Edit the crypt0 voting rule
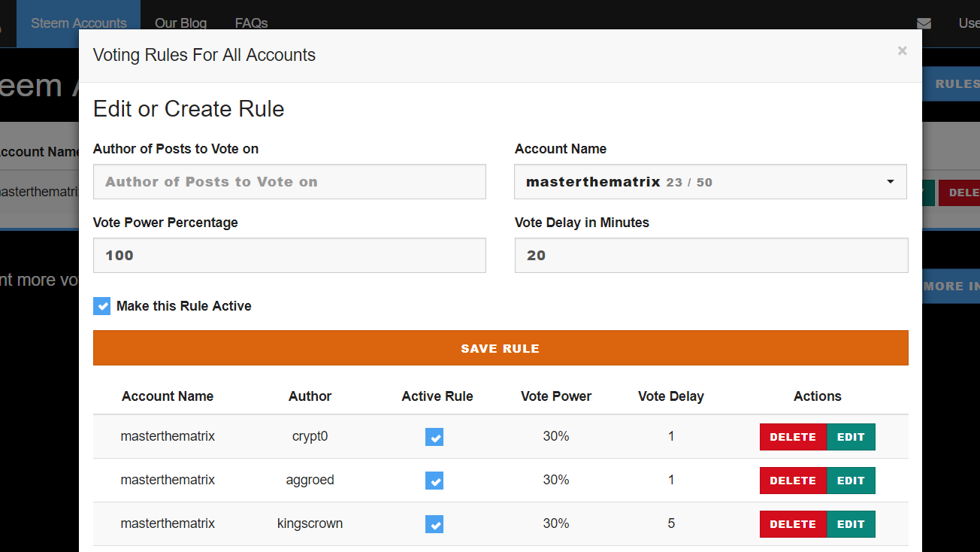The width and height of the screenshot is (980, 552). [x=851, y=437]
